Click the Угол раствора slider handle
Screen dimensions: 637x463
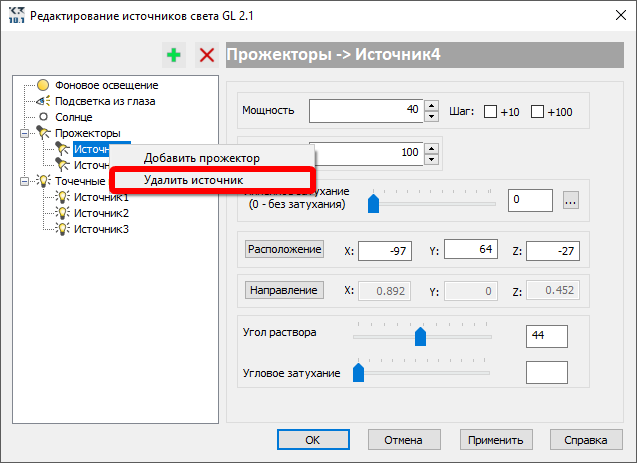coord(420,337)
